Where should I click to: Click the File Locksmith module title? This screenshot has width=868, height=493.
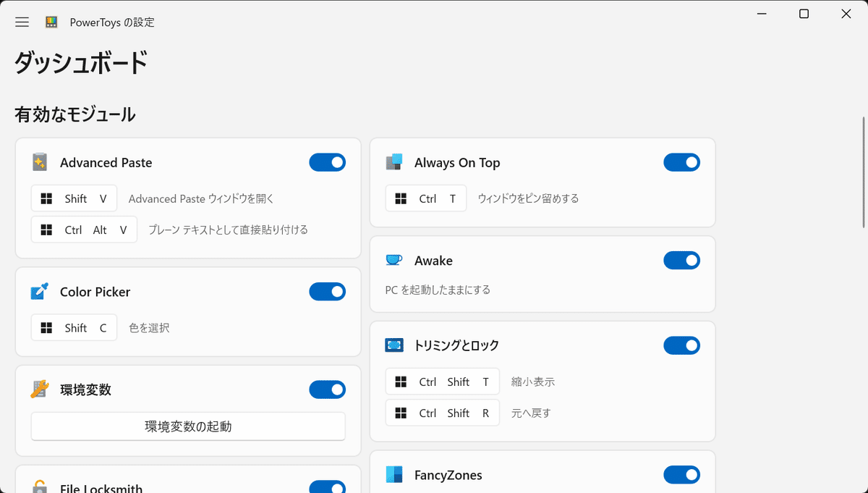101,489
